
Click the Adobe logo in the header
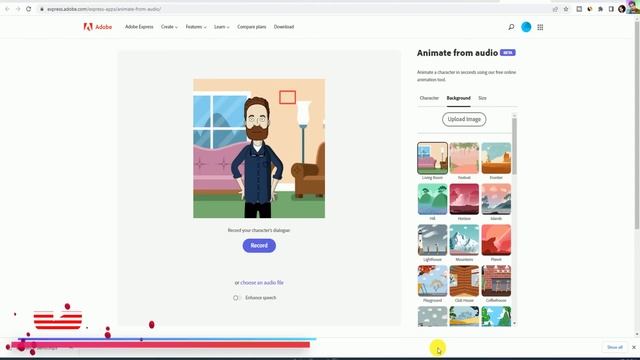tap(98, 27)
